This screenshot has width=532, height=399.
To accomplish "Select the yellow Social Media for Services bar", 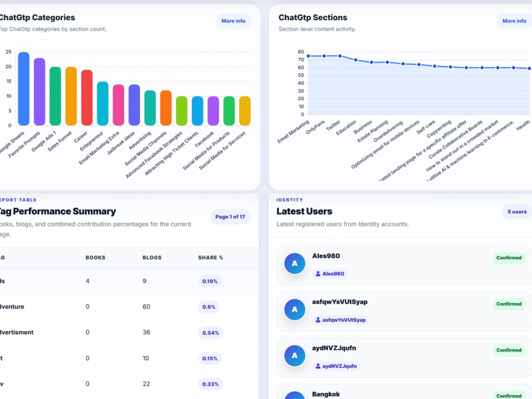I will tap(245, 111).
